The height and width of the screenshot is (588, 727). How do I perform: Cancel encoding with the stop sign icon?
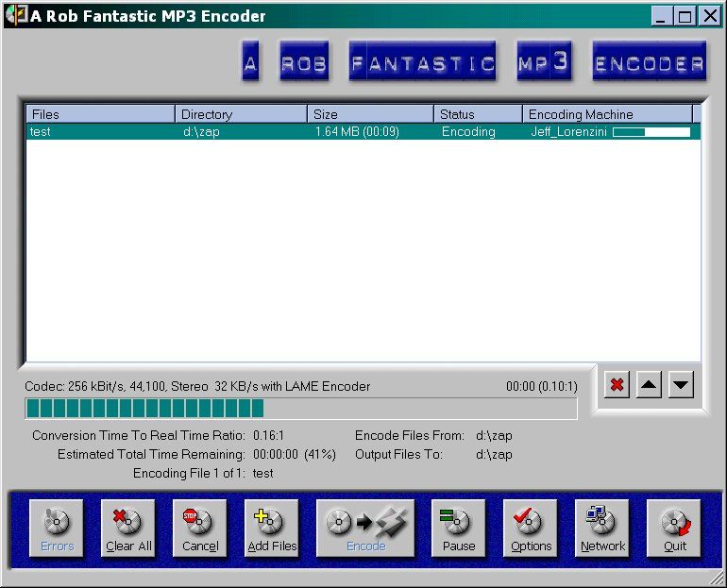click(x=199, y=529)
